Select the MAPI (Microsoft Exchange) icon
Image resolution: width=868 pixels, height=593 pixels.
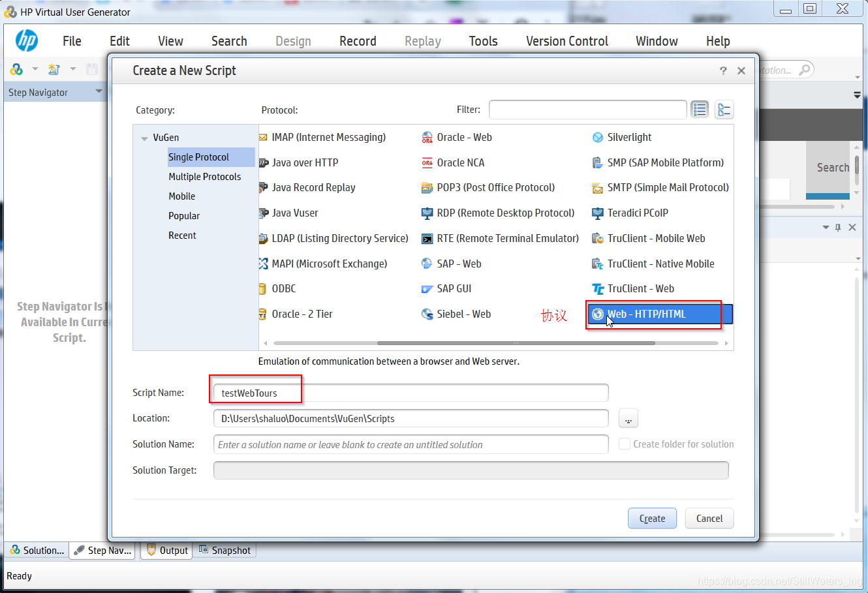point(264,264)
